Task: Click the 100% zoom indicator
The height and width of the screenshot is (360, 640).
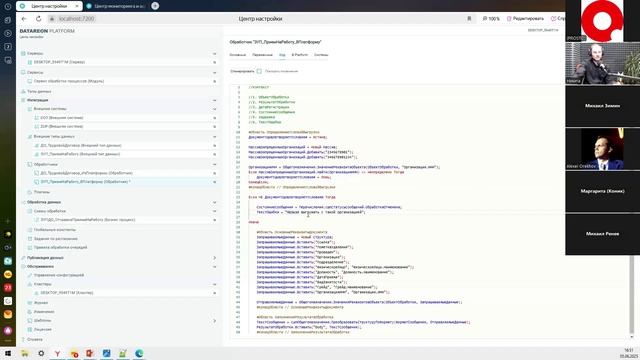Action: (x=491, y=19)
